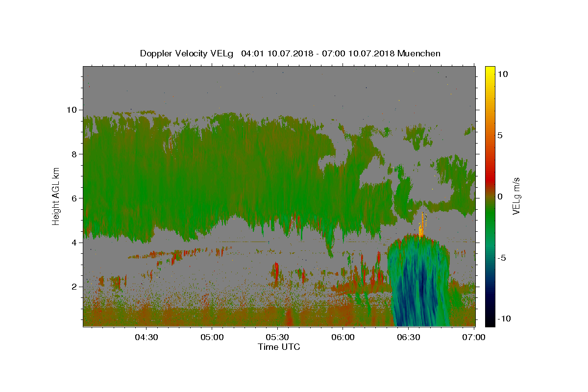588x392 pixels.
Task: Click the height tick label '2'
Action: [x=74, y=287]
